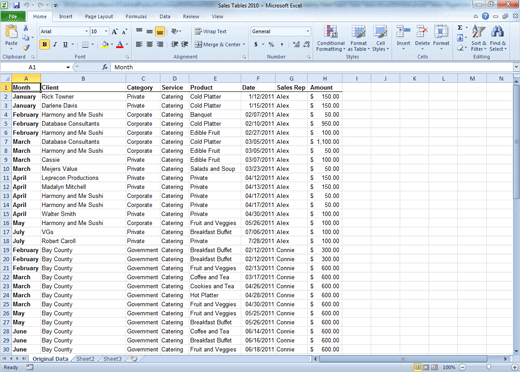Open the font size dropdown
This screenshot has width=520, height=372.
[106, 31]
